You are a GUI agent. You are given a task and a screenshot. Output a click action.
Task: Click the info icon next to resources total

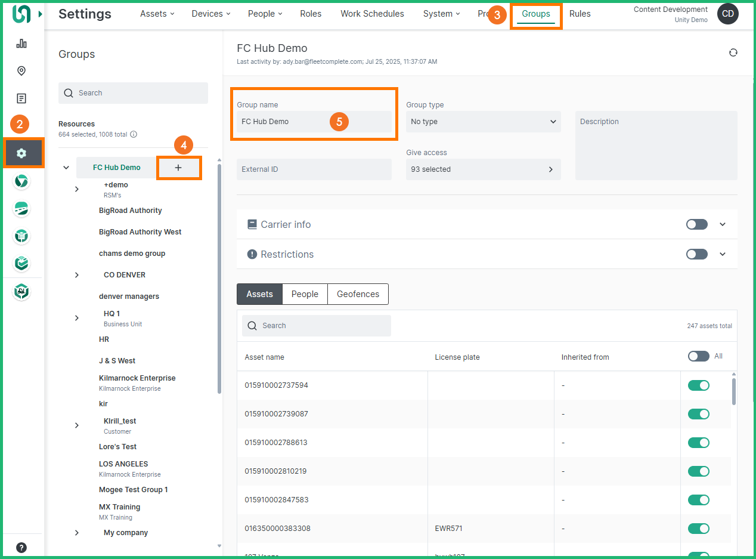point(134,134)
